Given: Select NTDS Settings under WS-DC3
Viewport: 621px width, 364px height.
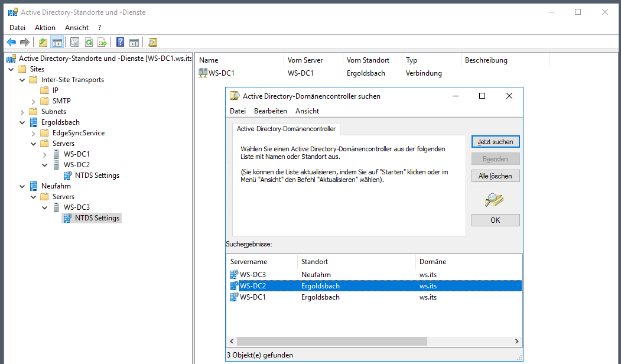Looking at the screenshot, I should (97, 218).
